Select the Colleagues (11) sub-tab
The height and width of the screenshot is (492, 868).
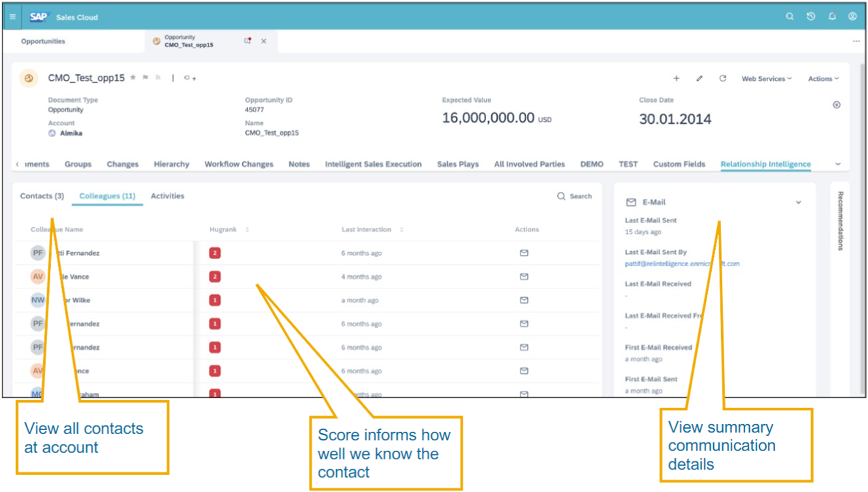pyautogui.click(x=107, y=196)
